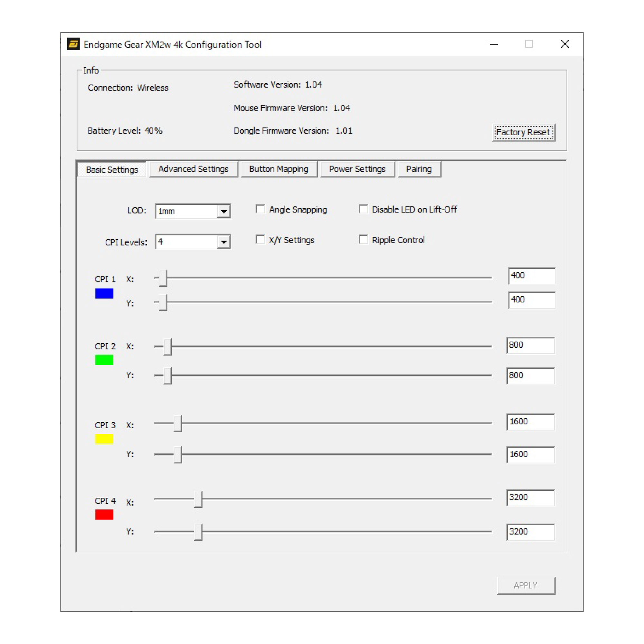Pick the blue CPI 1 color swatch
The image size is (644, 644).
click(x=104, y=293)
